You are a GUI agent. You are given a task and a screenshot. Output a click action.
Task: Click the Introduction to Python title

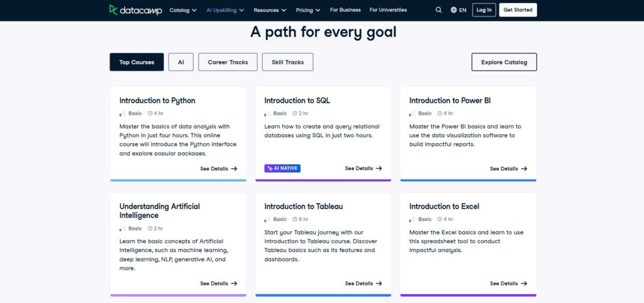pos(157,100)
